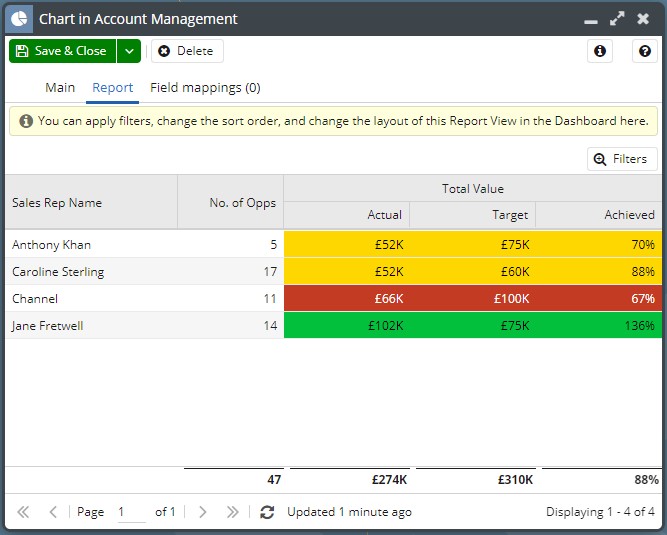Go to previous page arrow
The width and height of the screenshot is (667, 535).
53,512
